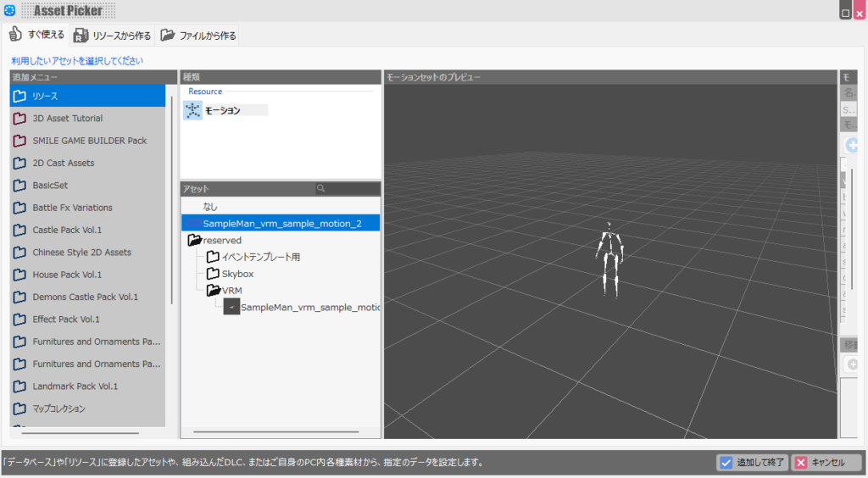Select the モーション resource type icon
Screen dimensions: 868x478
[x=192, y=110]
